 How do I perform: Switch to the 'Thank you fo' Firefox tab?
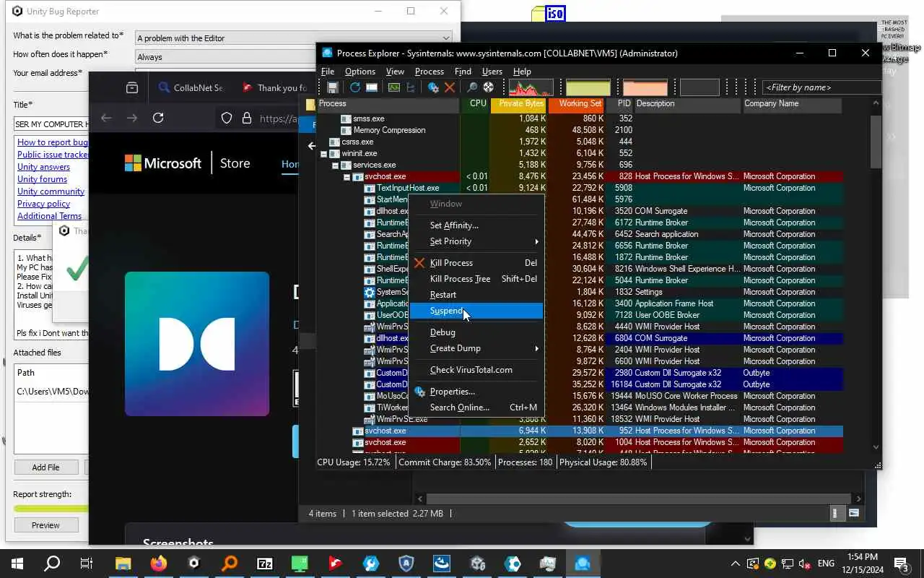tap(274, 87)
